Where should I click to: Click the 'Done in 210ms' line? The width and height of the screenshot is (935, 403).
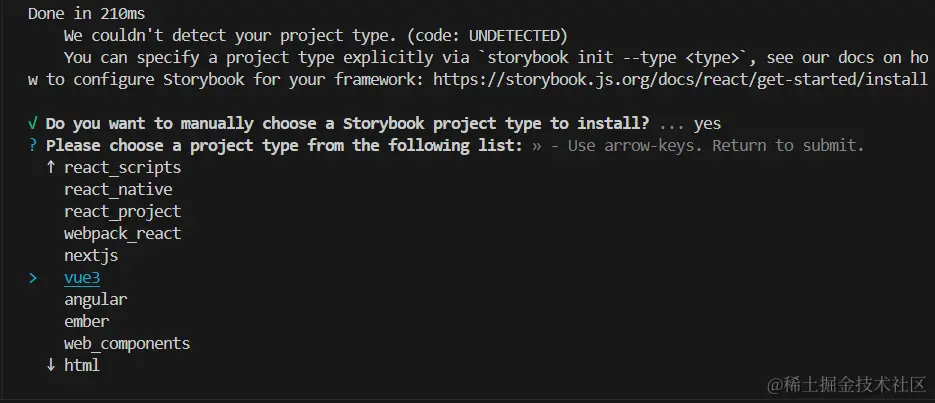pos(86,14)
